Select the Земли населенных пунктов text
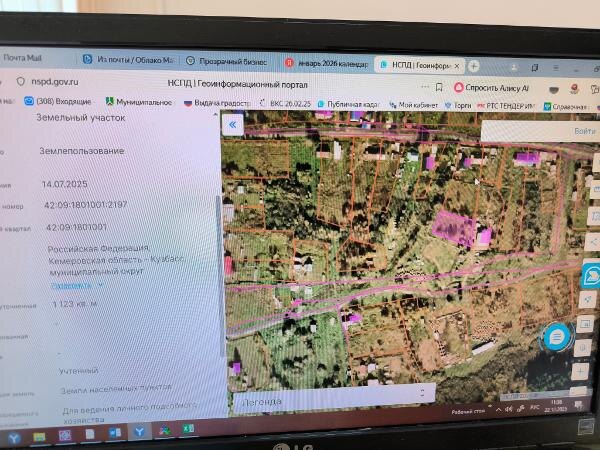Screen dimensions: 600x450 pyautogui.click(x=116, y=389)
